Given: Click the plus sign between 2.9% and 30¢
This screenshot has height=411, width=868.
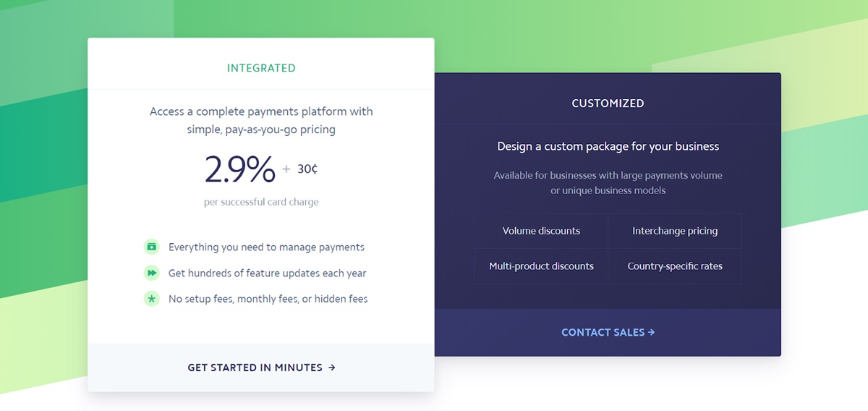Looking at the screenshot, I should coord(286,169).
